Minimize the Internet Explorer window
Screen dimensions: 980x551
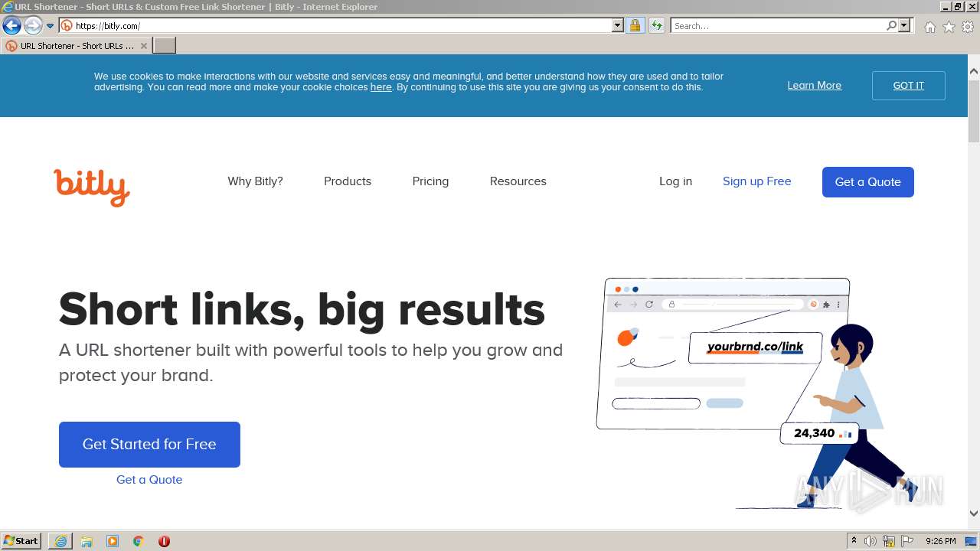pyautogui.click(x=946, y=6)
